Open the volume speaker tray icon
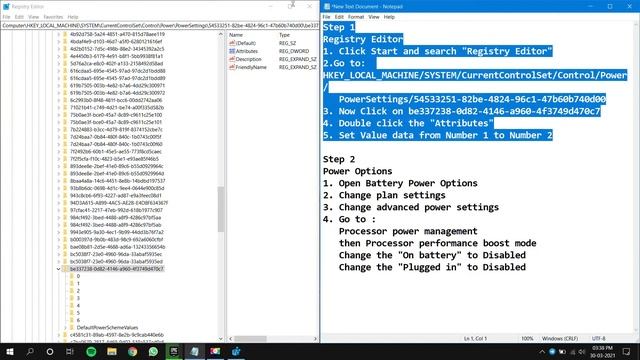 coord(582,352)
